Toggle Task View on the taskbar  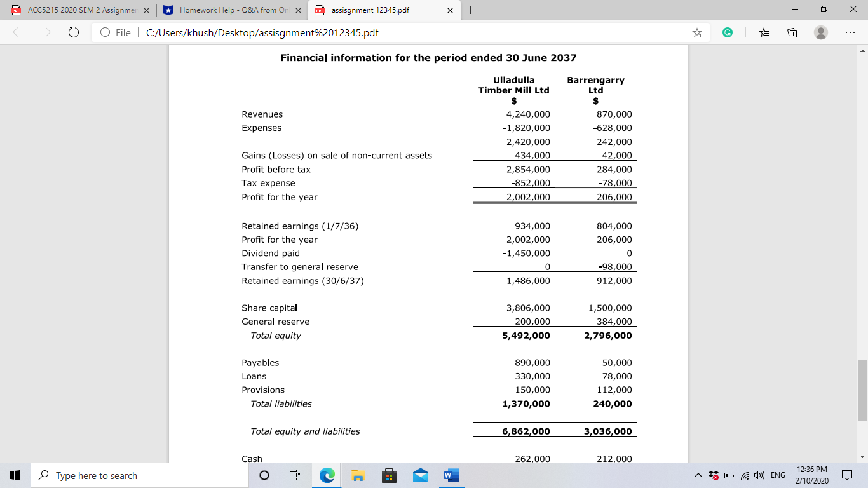(x=294, y=475)
